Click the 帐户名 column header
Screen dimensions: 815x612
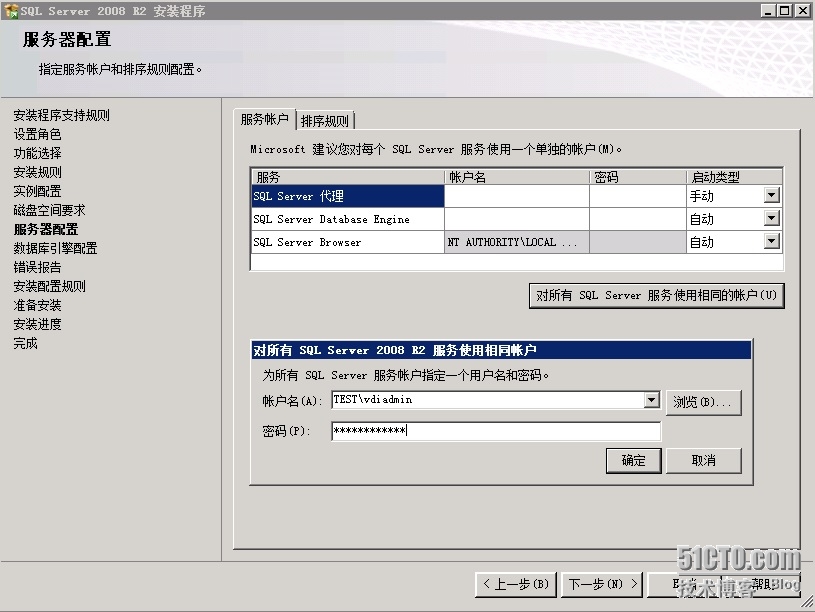[517, 177]
